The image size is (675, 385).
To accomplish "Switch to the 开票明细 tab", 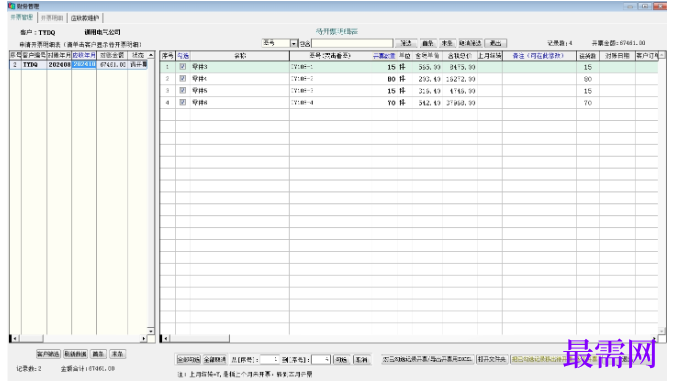I will click(53, 18).
